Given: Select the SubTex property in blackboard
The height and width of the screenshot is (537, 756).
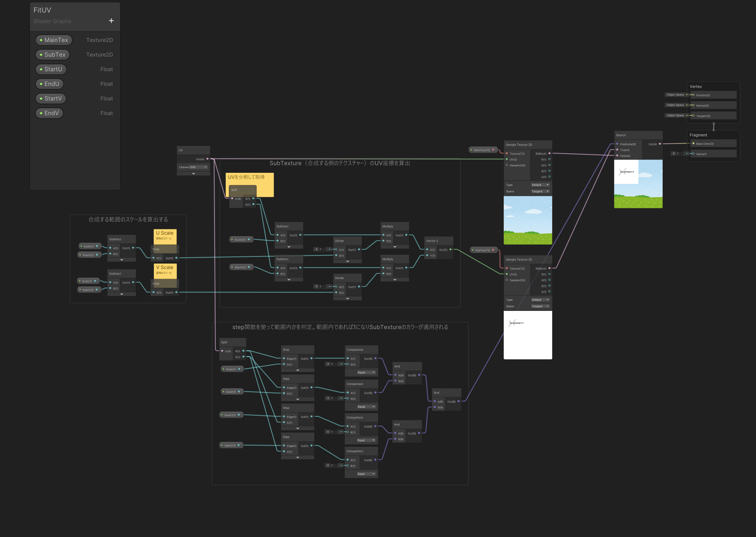Looking at the screenshot, I should (53, 55).
